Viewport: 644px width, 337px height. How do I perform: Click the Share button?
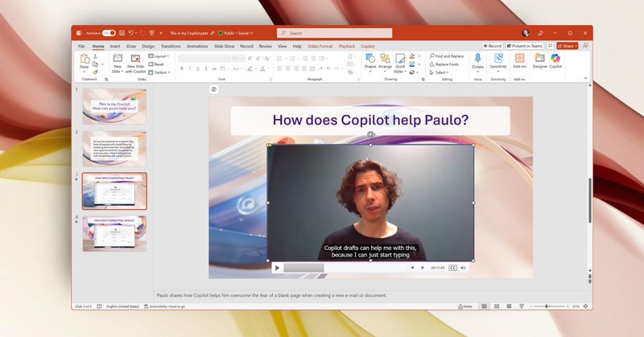click(568, 46)
